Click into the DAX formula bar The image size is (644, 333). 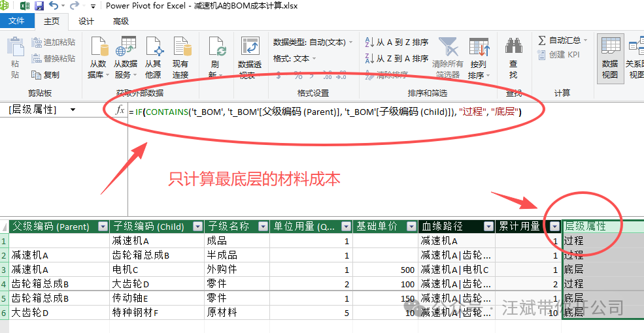point(327,112)
